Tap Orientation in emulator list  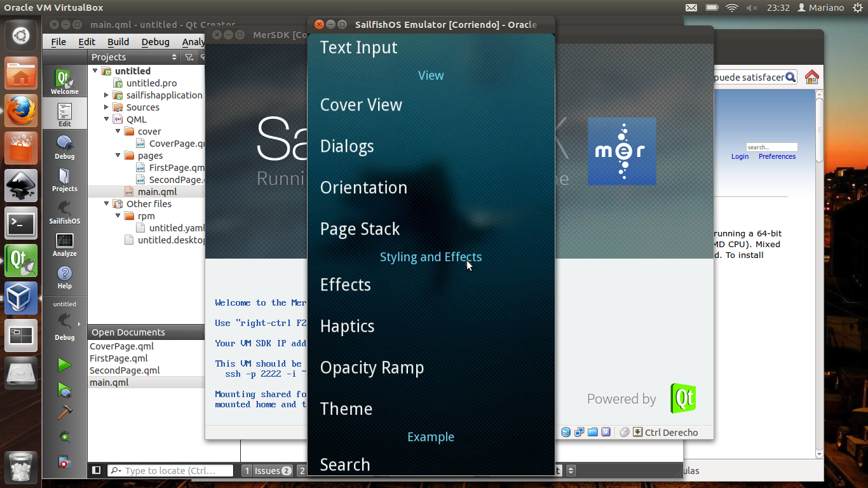click(363, 187)
